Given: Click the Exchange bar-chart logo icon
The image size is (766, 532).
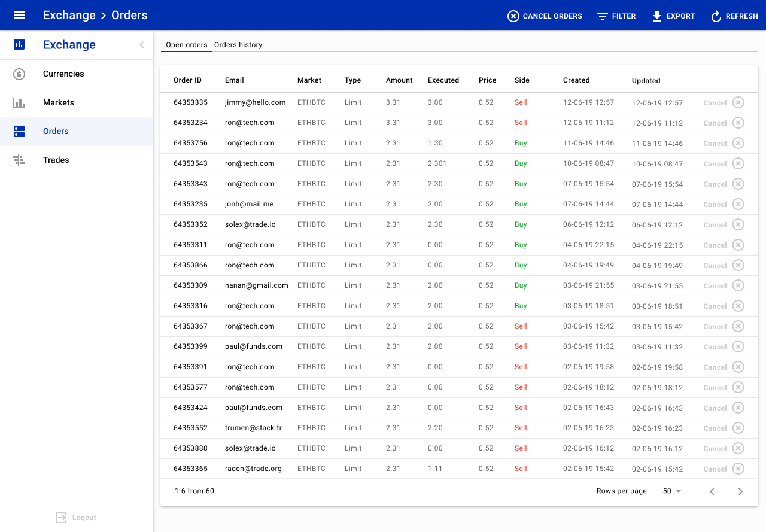Looking at the screenshot, I should [19, 44].
